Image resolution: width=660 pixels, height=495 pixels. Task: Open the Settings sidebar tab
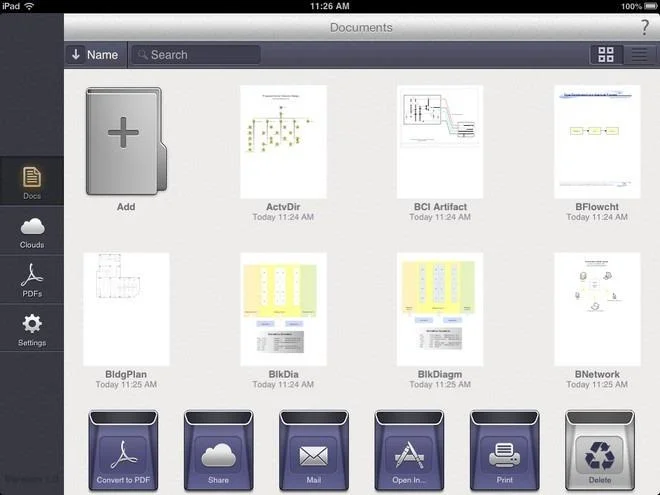pos(32,330)
